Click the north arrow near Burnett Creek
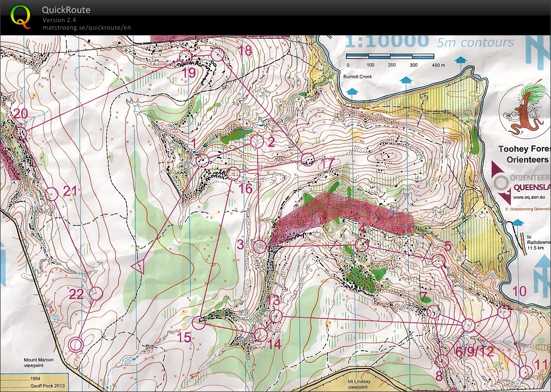 click(x=352, y=91)
